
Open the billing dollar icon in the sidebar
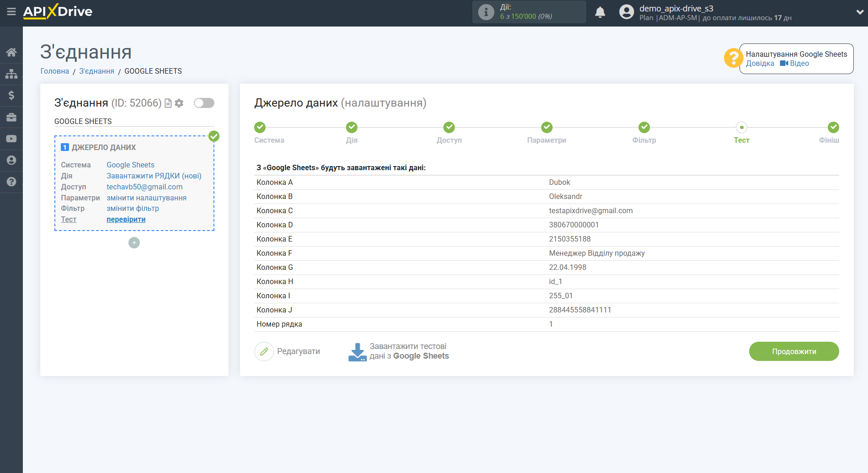[x=11, y=95]
